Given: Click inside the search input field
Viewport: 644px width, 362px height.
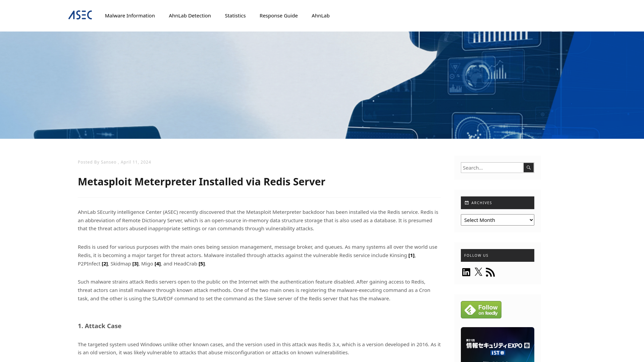Looking at the screenshot, I should [x=492, y=168].
